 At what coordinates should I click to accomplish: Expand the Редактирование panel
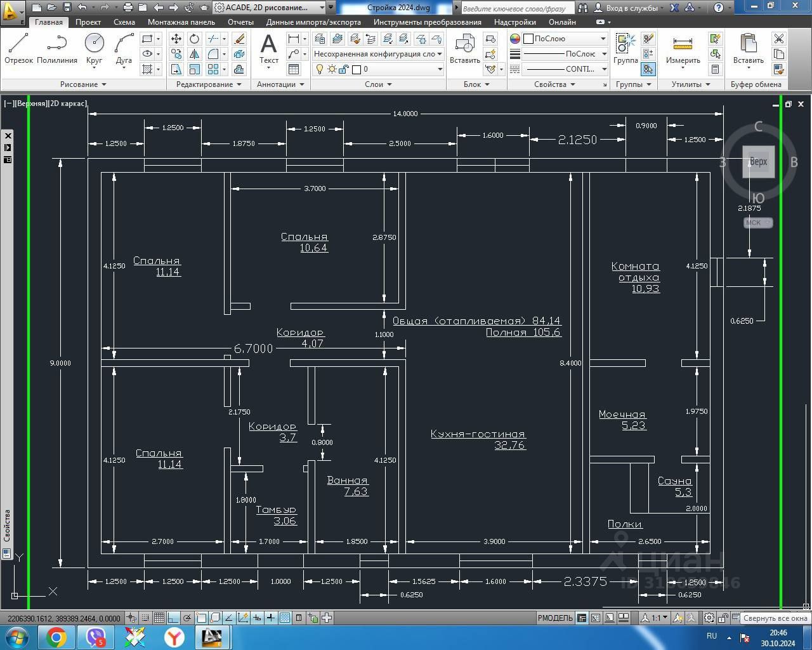tap(209, 84)
